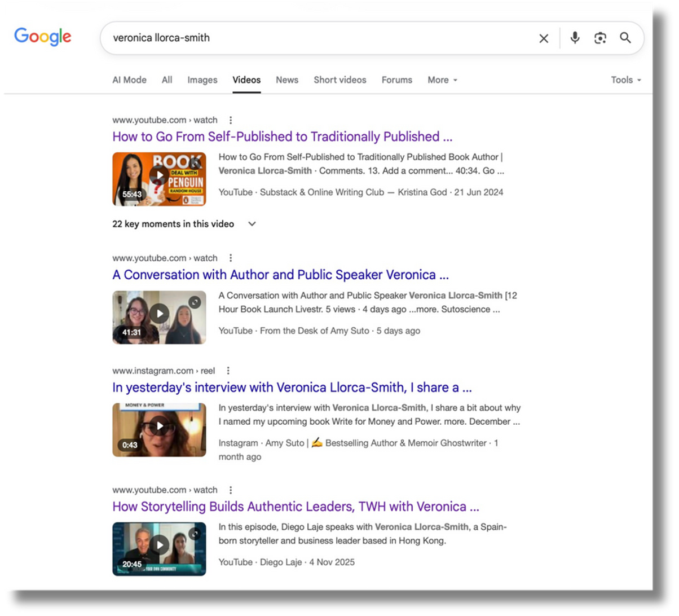Viewport: 679px width, 616px height.
Task: Expand 22 key moments in this video
Action: pyautogui.click(x=184, y=224)
